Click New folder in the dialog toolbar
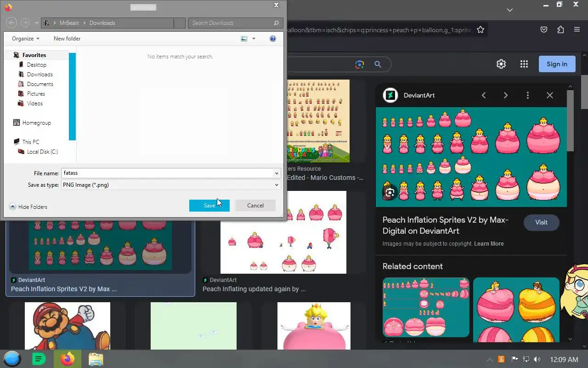Viewport: 588px width, 368px height. click(x=67, y=39)
